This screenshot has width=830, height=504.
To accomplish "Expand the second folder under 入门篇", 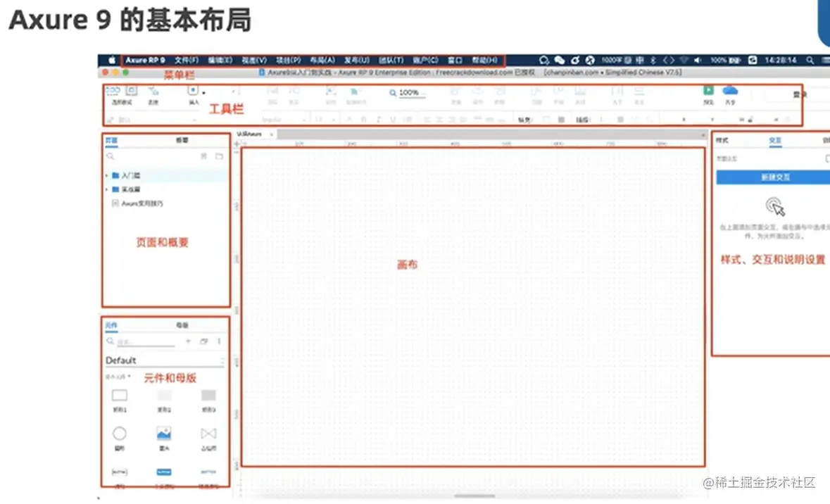I will [x=106, y=189].
